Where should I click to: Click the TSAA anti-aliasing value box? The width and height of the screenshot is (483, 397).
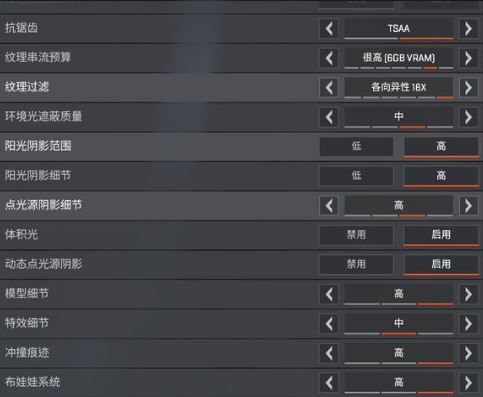[399, 29]
